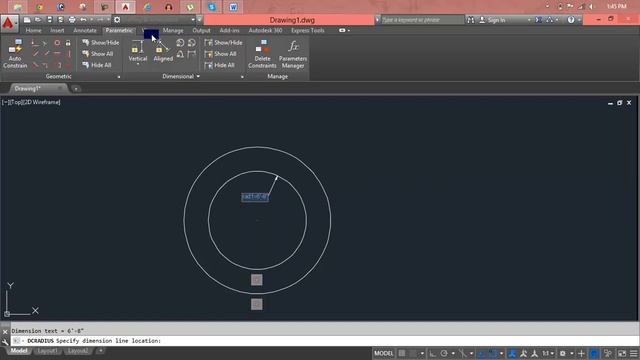This screenshot has width=640, height=360.
Task: Open the Home ribbon tab
Action: pyautogui.click(x=33, y=31)
